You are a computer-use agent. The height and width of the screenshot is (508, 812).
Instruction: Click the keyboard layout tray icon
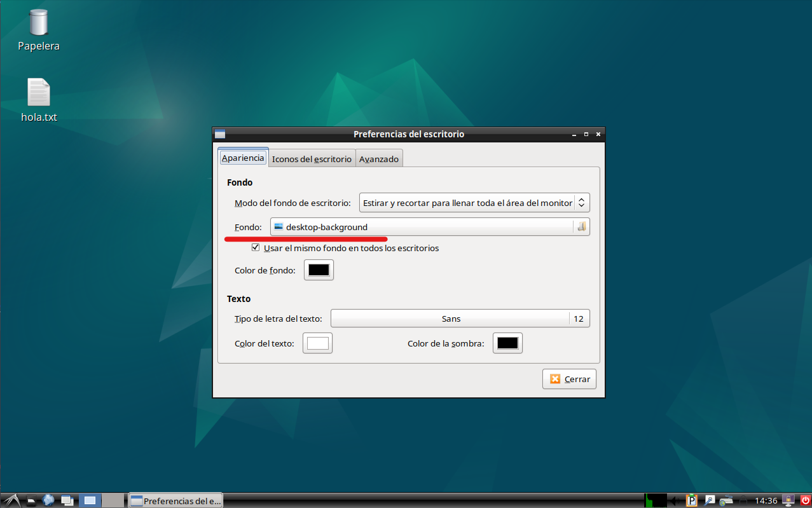point(726,500)
